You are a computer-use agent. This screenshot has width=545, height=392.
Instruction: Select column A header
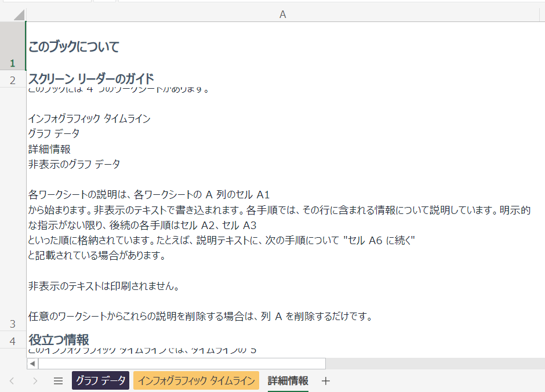(x=282, y=14)
